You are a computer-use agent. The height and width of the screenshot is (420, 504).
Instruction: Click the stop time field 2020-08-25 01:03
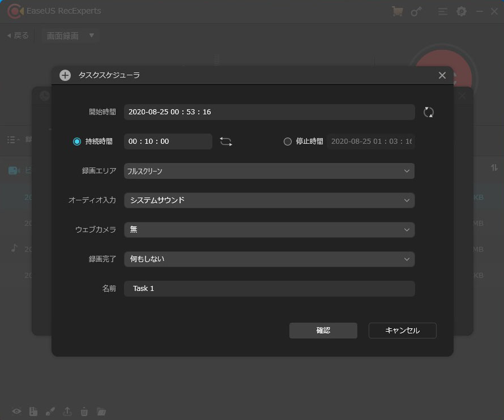371,142
